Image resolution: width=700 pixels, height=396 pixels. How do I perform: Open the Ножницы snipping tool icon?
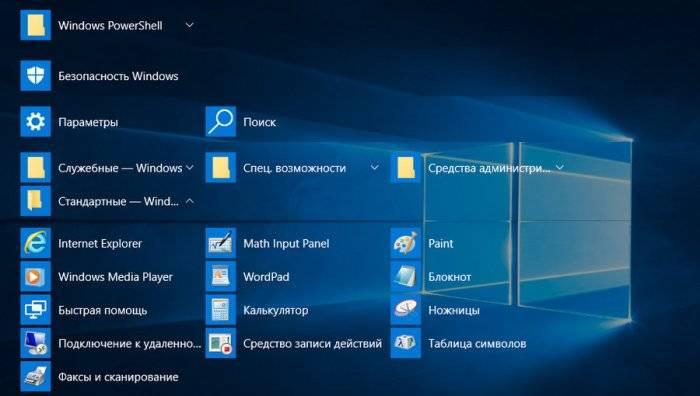[x=406, y=310]
